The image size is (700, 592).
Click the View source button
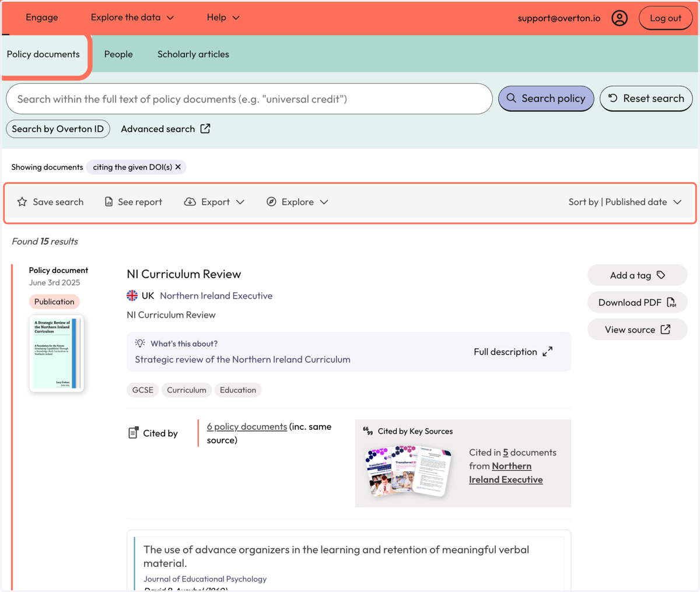pyautogui.click(x=638, y=330)
